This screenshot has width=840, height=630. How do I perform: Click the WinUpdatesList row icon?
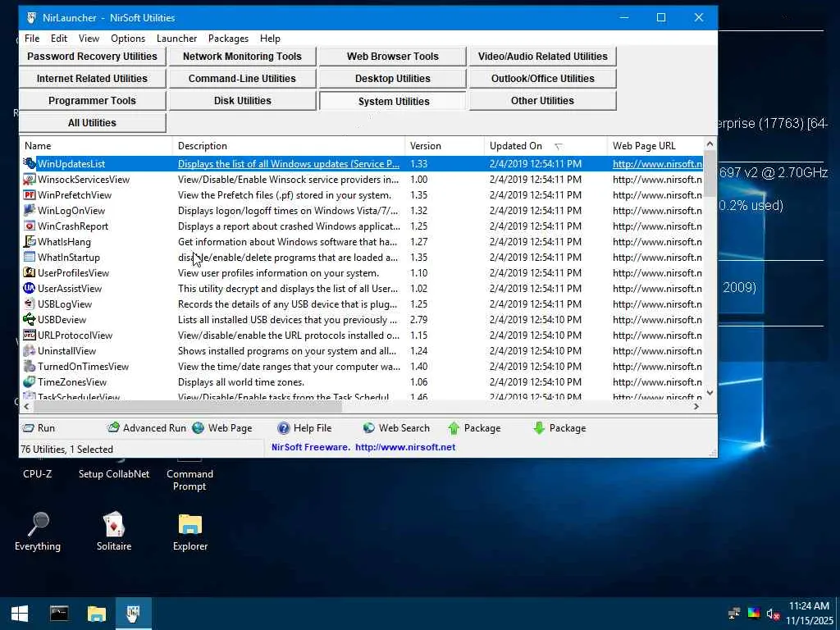click(30, 163)
